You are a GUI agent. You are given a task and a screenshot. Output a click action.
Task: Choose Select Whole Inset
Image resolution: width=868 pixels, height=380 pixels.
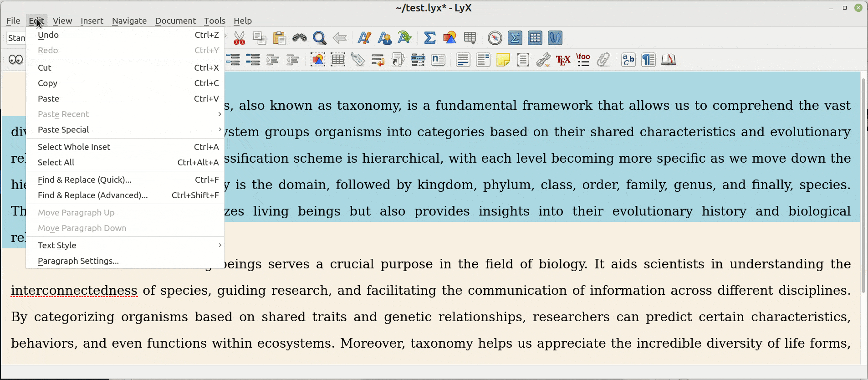125,147
